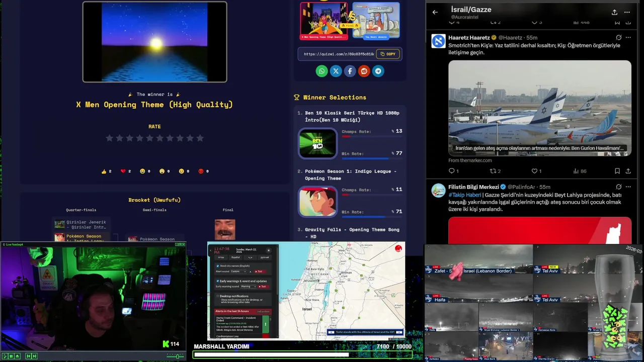This screenshot has height=362, width=644.
Task: Open Early warning sound dropdown
Action: pos(249,287)
